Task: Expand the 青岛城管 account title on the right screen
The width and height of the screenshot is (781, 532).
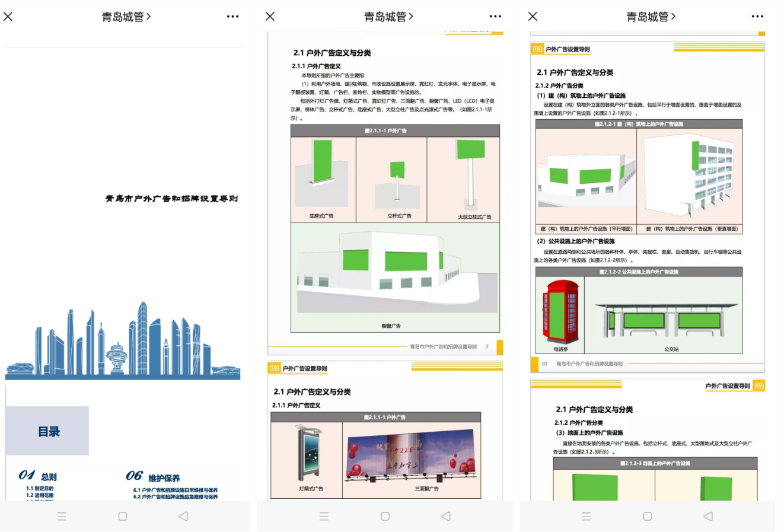Action: pos(651,17)
